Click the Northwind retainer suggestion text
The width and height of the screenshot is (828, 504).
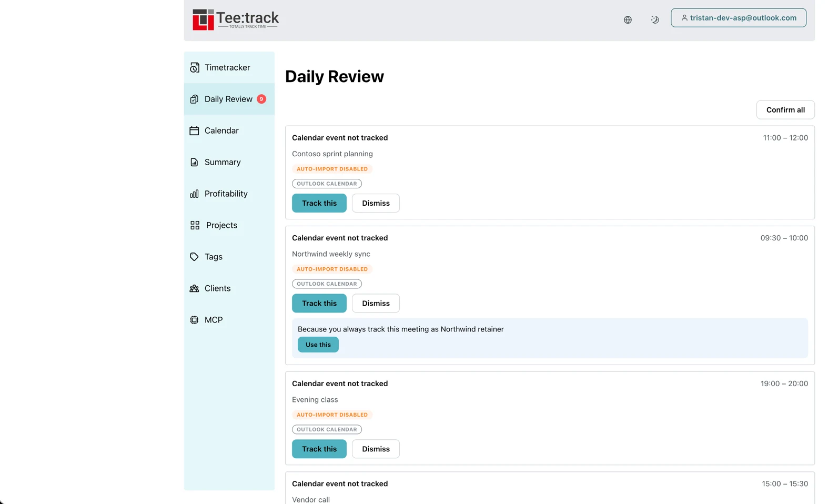(x=401, y=329)
